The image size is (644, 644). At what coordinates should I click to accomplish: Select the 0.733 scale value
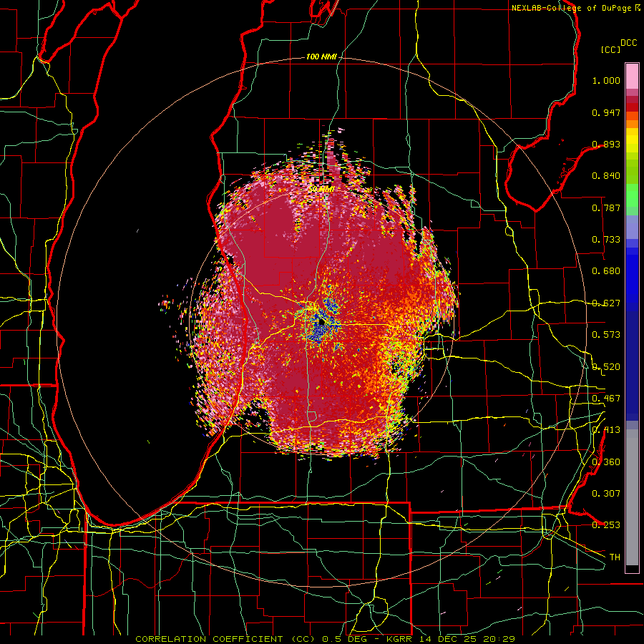[606, 240]
